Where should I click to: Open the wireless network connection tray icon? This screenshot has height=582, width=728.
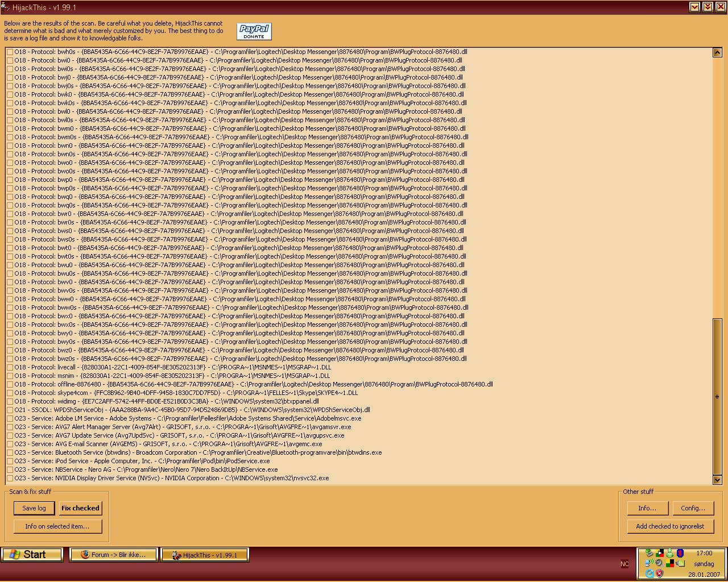pyautogui.click(x=649, y=563)
